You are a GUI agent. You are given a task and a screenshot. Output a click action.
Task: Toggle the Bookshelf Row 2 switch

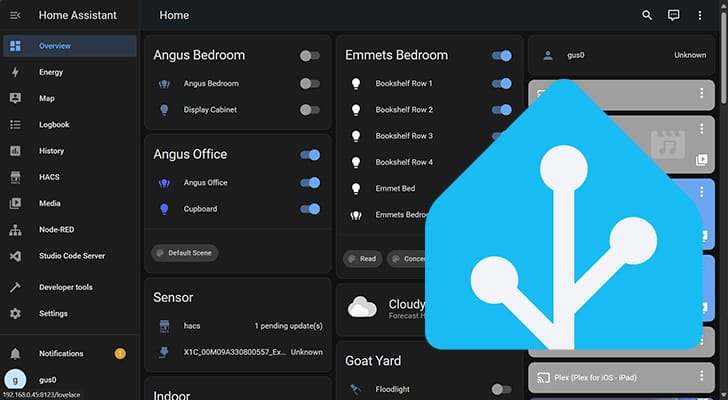click(501, 110)
